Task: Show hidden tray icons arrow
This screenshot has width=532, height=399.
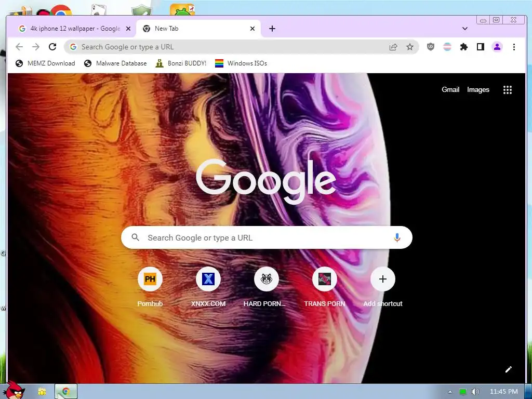Action: 450,392
